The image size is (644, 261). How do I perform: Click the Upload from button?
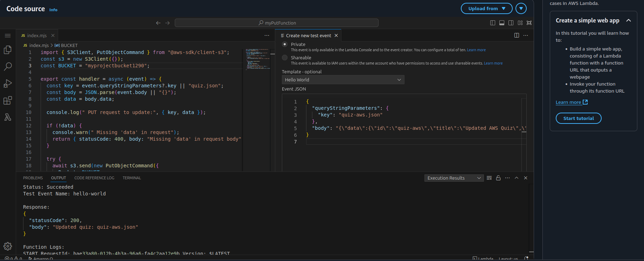486,8
